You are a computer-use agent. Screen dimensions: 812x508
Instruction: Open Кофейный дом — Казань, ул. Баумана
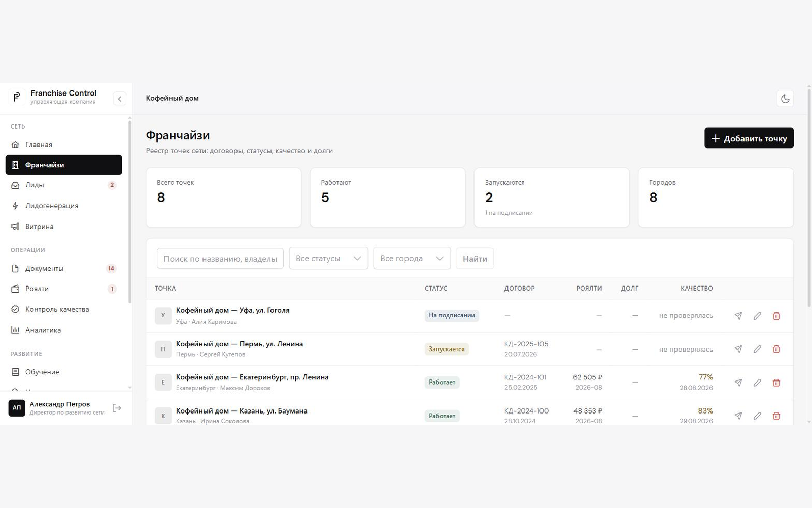coord(242,411)
